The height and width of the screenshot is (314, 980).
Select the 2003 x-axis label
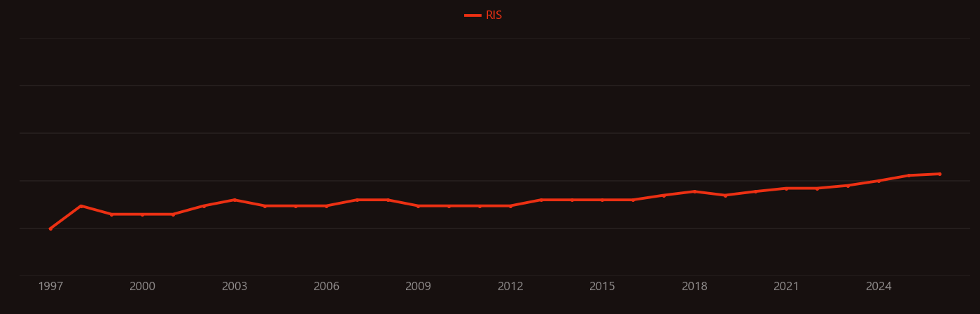pyautogui.click(x=234, y=287)
